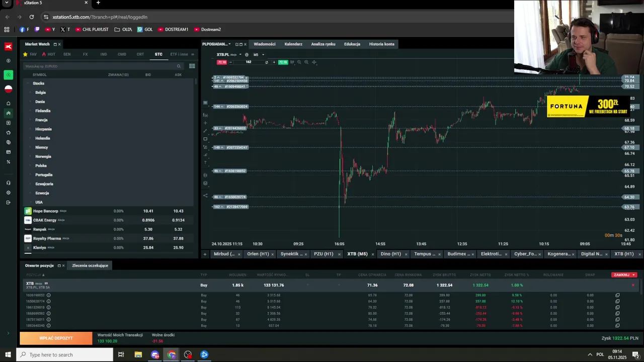
Task: Decrease volume with the minus button
Action: pos(230,62)
